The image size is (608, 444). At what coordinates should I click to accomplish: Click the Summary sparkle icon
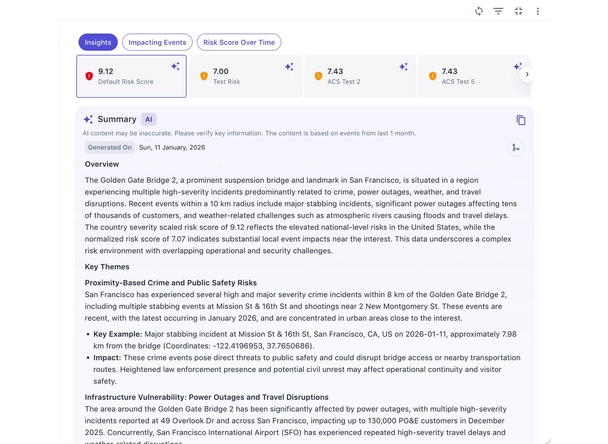pyautogui.click(x=88, y=119)
